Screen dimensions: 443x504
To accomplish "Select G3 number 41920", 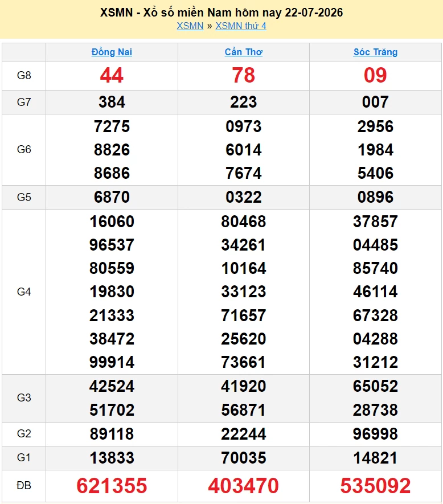I will coord(243,386).
